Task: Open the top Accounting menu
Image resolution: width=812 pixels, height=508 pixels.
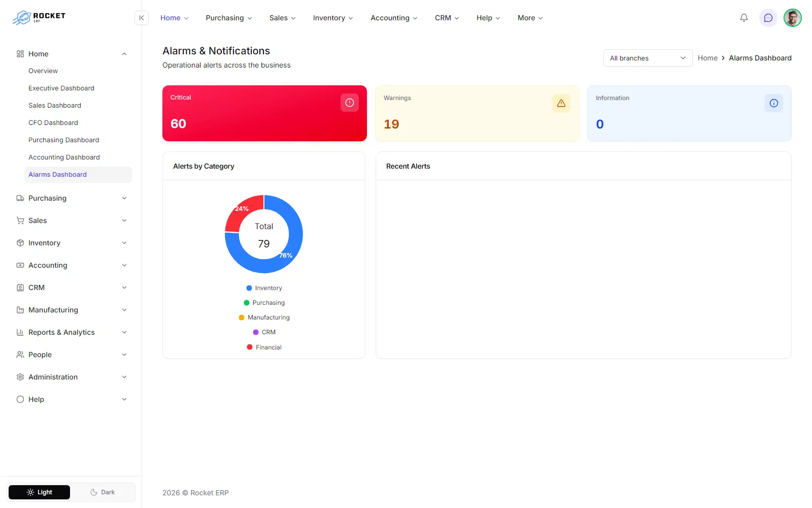Action: [x=394, y=18]
